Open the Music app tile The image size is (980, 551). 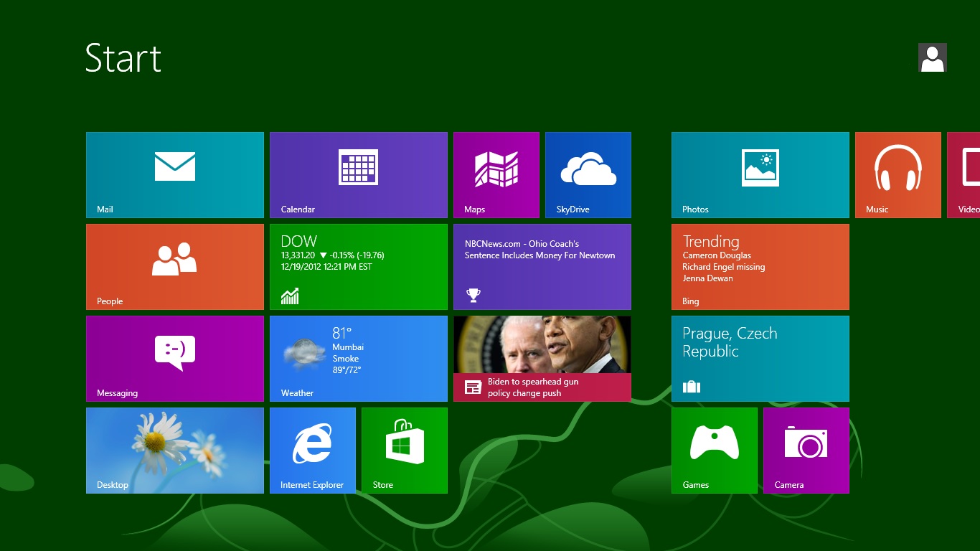tap(897, 174)
